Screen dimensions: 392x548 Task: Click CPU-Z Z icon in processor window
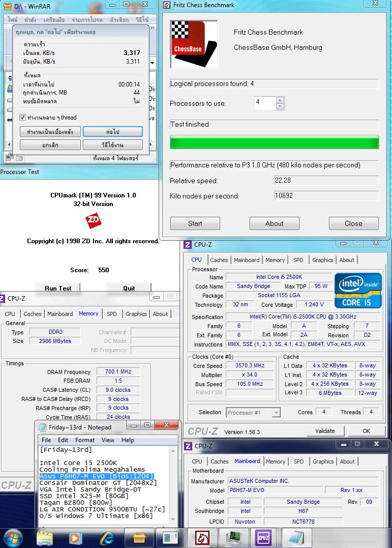[188, 245]
